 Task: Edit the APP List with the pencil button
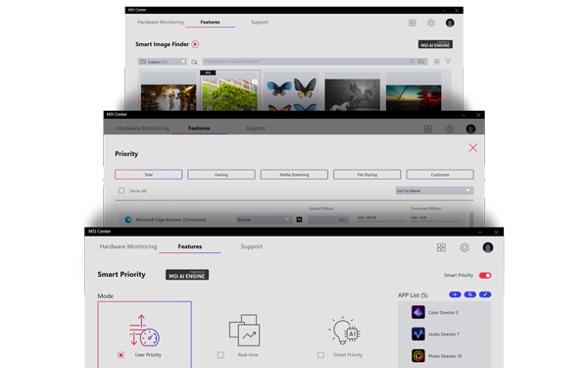pyautogui.click(x=485, y=294)
